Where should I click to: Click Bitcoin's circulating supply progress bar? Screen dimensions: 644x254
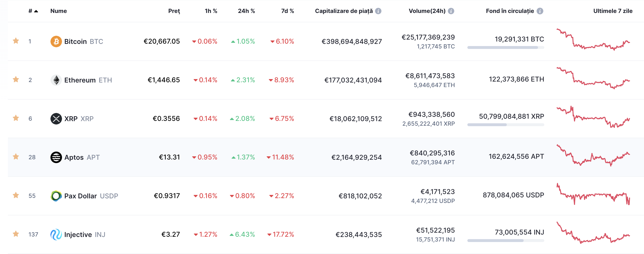click(x=506, y=48)
